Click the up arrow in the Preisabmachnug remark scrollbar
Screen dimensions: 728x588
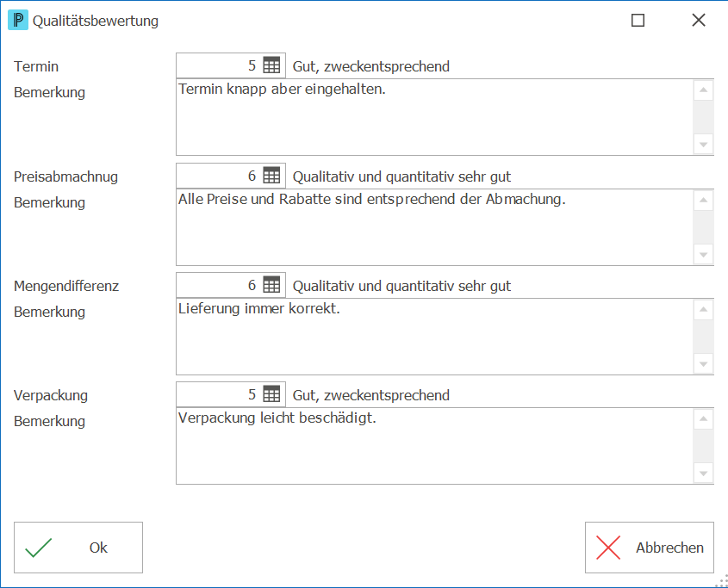(703, 200)
